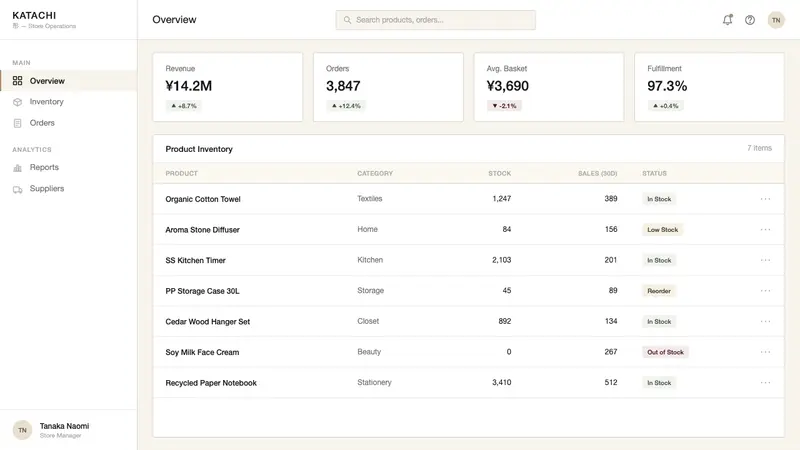
Task: Click the Tanaka Naomi profile name
Action: click(64, 426)
